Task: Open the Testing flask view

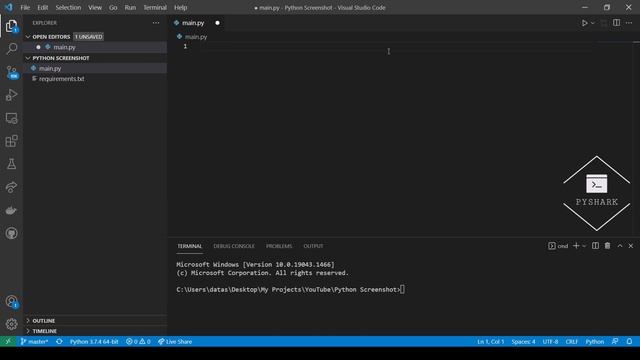Action: pyautogui.click(x=11, y=164)
